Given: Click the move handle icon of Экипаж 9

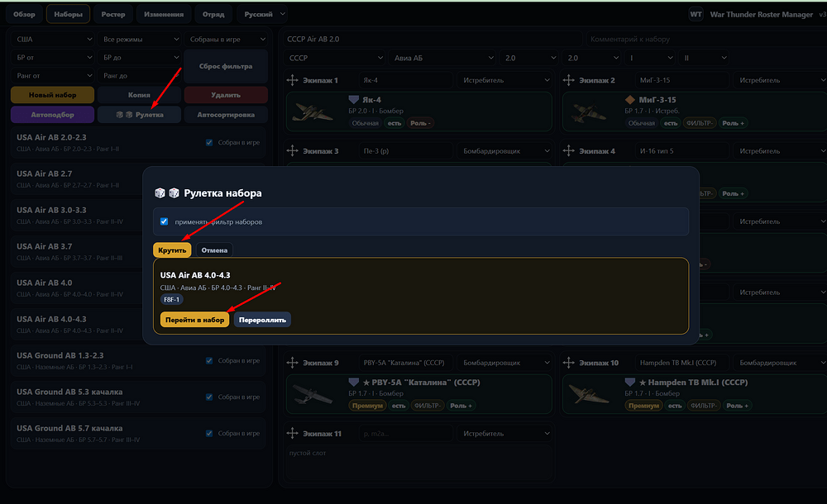Looking at the screenshot, I should pos(292,363).
